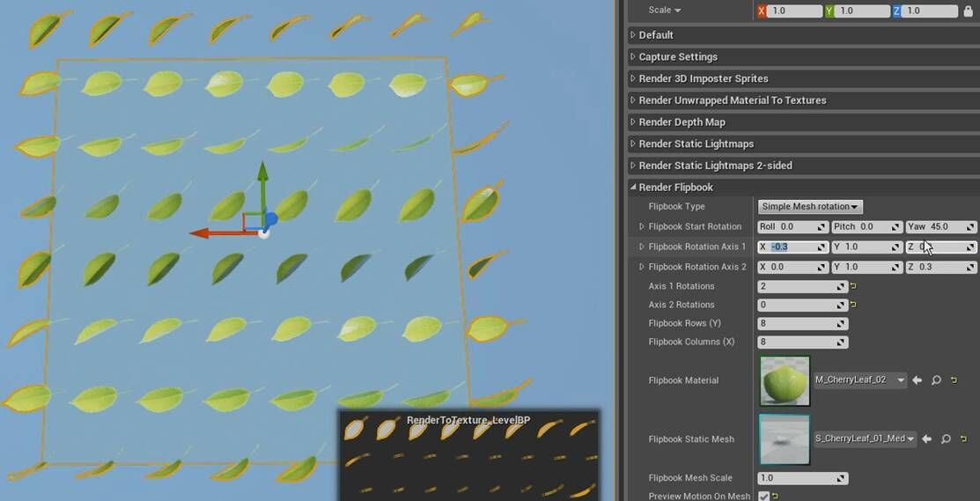Toggle Preview Motion On Mesh checkbox
The width and height of the screenshot is (980, 501).
tap(763, 496)
